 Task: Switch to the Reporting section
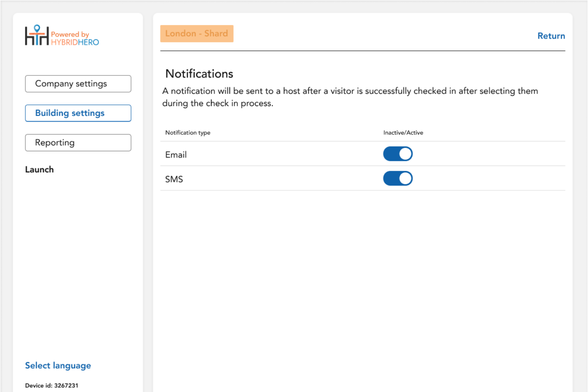pyautogui.click(x=78, y=143)
